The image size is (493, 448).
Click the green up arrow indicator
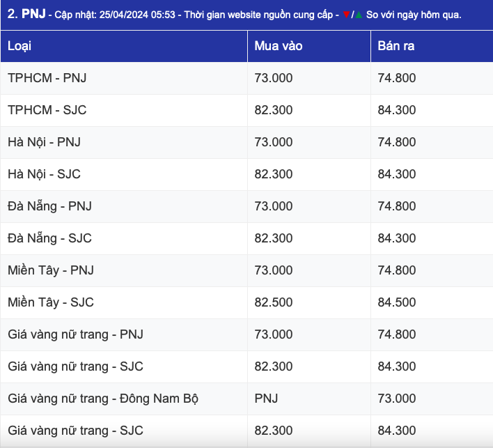point(359,15)
